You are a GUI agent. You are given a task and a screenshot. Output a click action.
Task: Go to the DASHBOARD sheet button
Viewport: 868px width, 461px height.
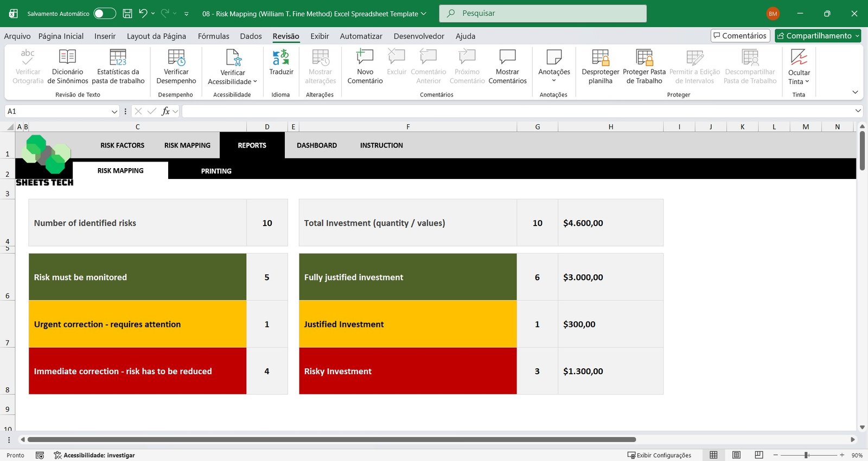(x=317, y=145)
